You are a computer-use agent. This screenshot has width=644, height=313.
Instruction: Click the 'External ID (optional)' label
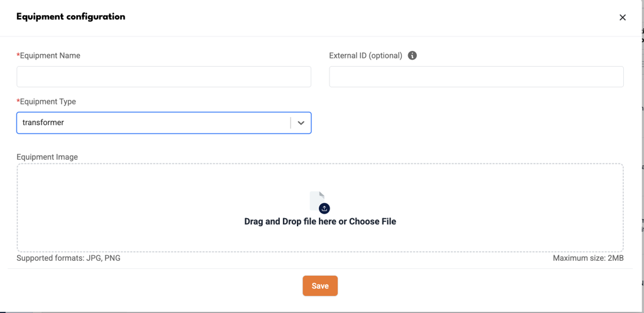tap(365, 56)
